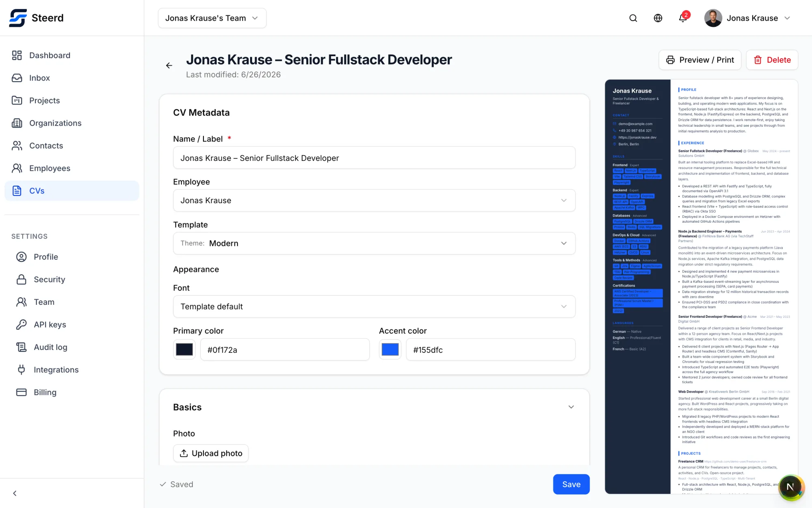The width and height of the screenshot is (812, 508).
Task: Open the Font dropdown Template default
Action: (x=374, y=307)
